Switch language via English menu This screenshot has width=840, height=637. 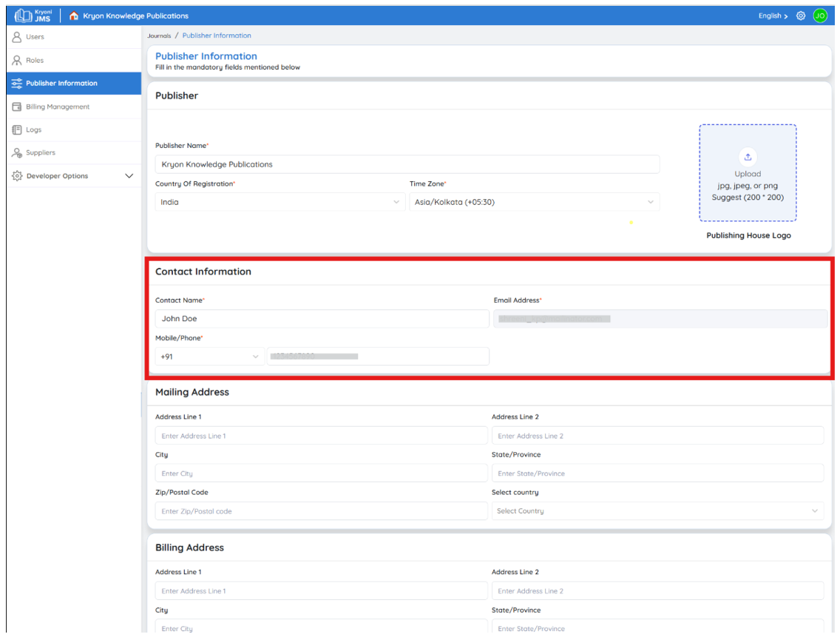[773, 16]
